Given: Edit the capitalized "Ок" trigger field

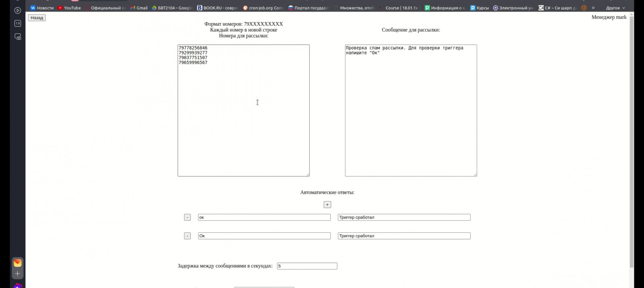Looking at the screenshot, I should tap(264, 236).
